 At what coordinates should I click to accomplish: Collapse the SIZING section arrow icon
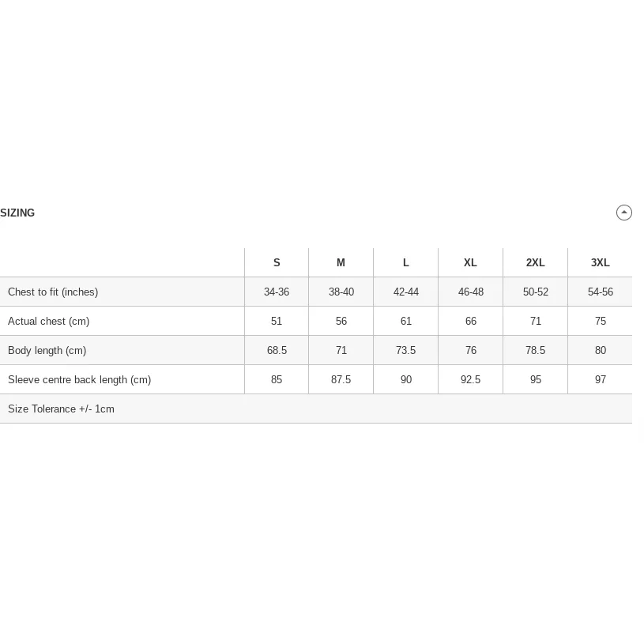[x=624, y=213]
